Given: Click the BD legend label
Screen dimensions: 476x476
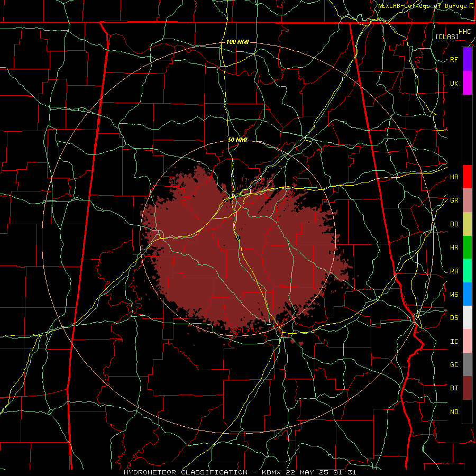Looking at the screenshot, I should (454, 224).
